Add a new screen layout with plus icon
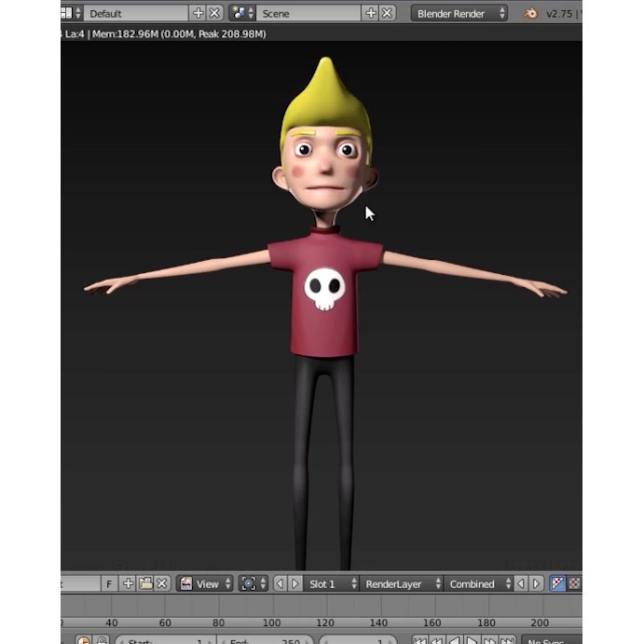Viewport: 644px width, 644px height. [198, 13]
